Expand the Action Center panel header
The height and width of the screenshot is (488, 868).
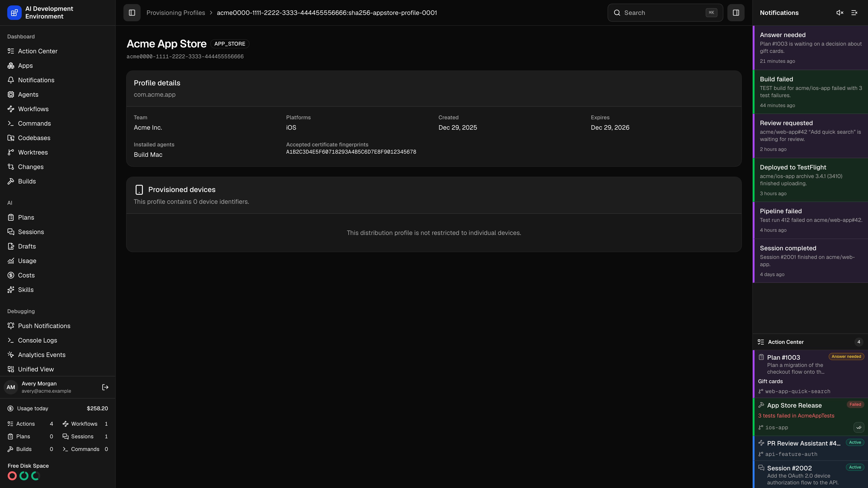click(810, 342)
